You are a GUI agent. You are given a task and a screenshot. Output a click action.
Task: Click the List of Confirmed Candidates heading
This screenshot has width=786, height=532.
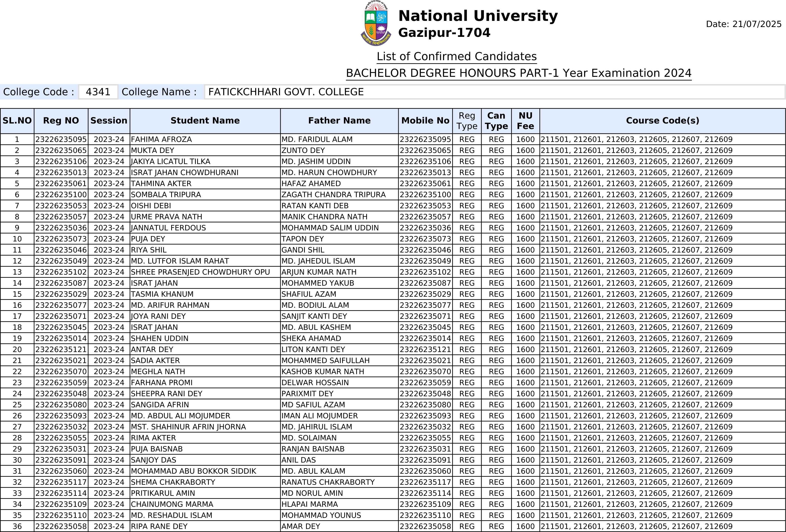tap(456, 56)
